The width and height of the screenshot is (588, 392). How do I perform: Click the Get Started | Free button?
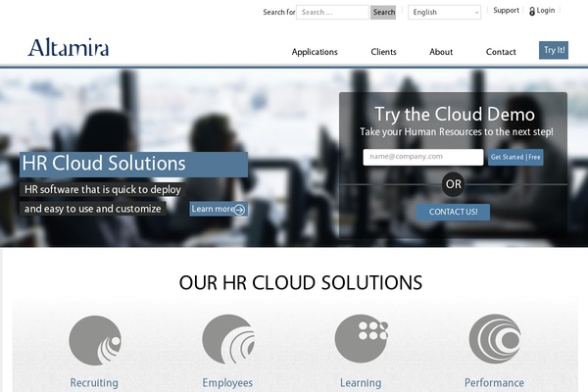pyautogui.click(x=515, y=157)
